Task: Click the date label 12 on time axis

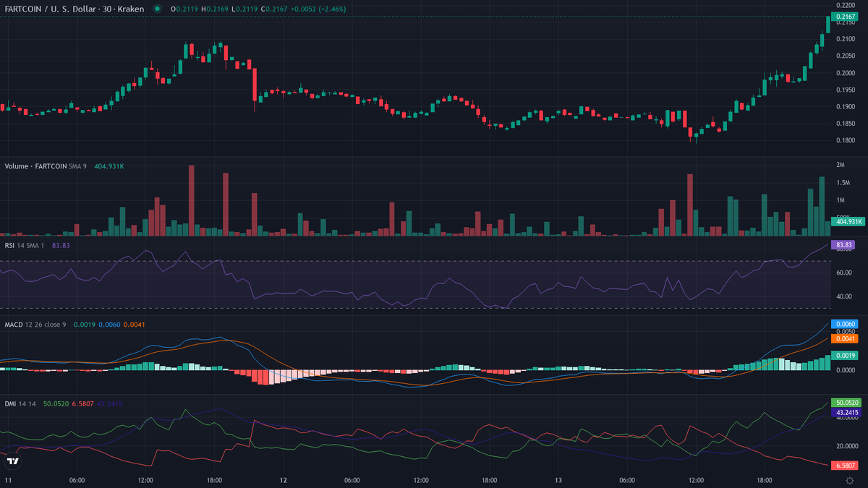Action: pyautogui.click(x=284, y=480)
